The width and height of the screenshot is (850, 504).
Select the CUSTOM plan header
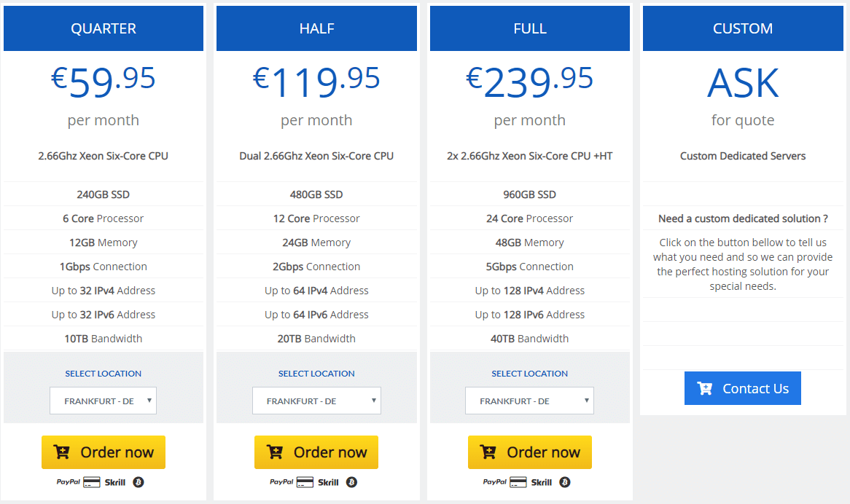pyautogui.click(x=743, y=28)
